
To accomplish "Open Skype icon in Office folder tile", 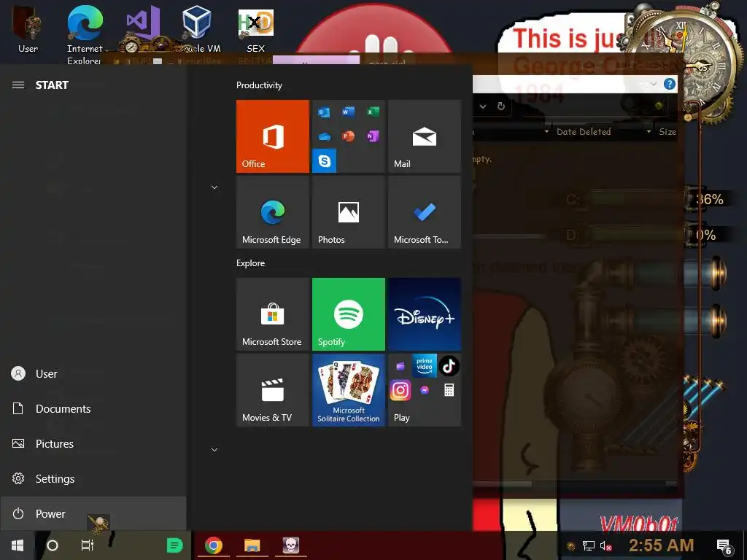I will point(325,161).
